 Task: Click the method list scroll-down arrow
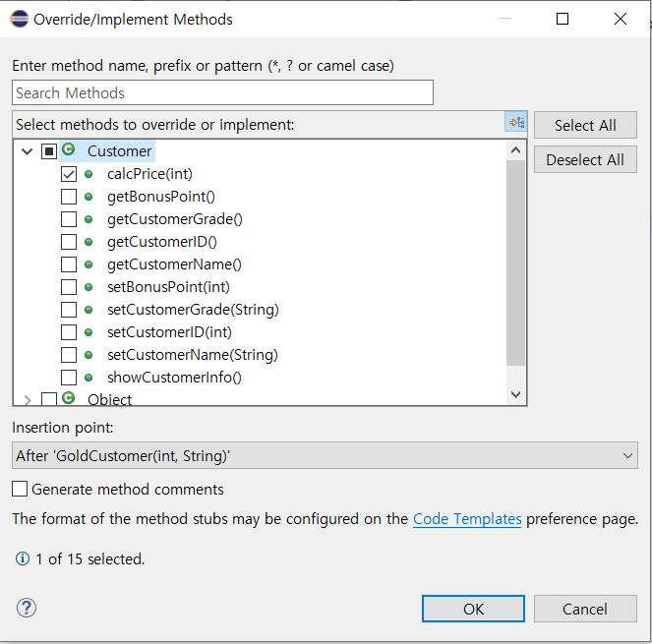pos(515,394)
